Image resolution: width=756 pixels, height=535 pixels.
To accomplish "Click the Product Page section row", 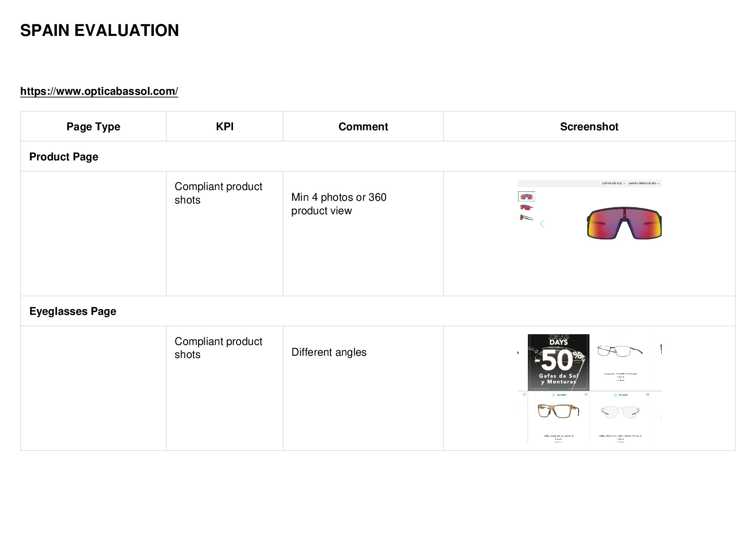I will 378,157.
